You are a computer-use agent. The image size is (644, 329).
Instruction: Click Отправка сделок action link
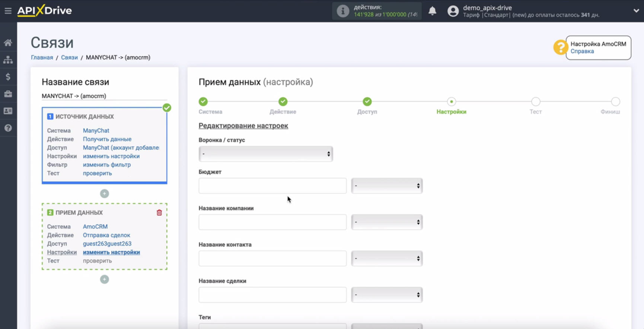click(x=106, y=235)
